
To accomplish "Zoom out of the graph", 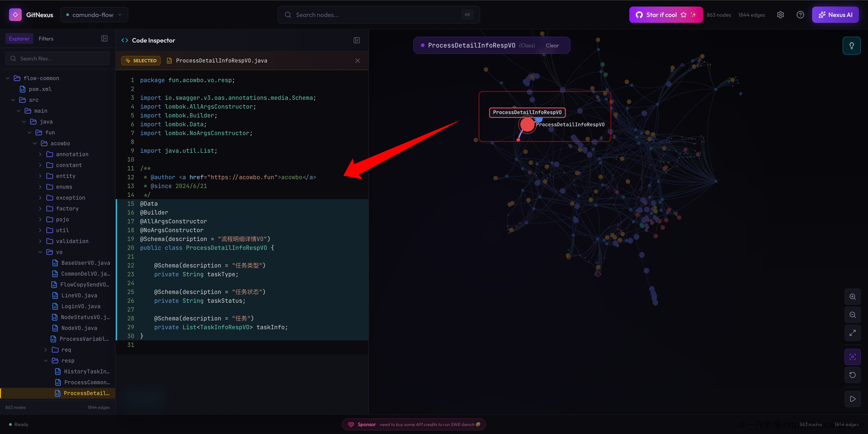I will click(852, 315).
